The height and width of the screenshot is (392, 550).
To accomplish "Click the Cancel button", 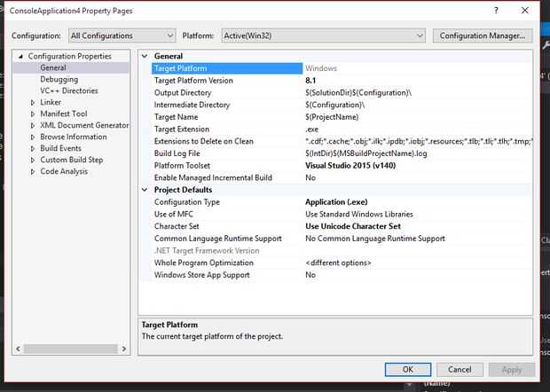I will (460, 370).
